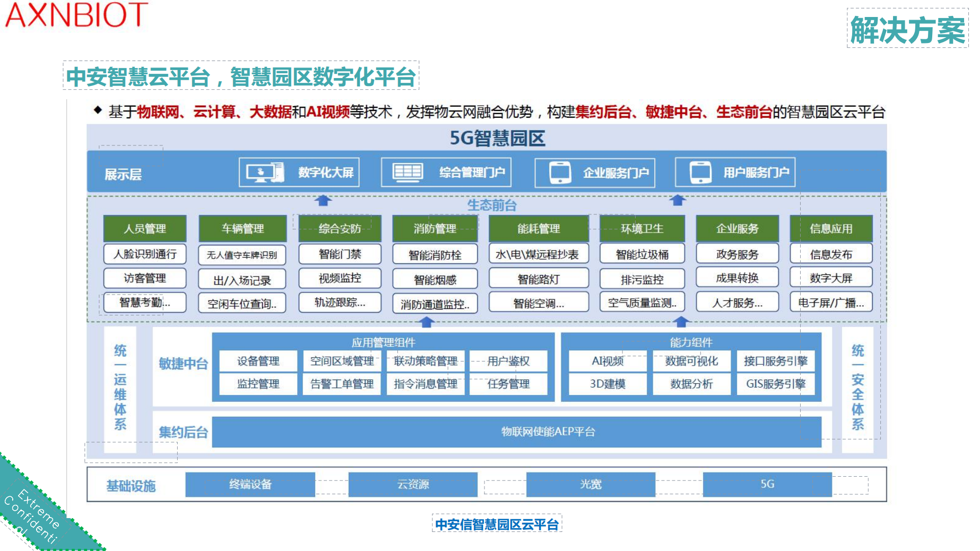Click the 智能路灯 box

[539, 279]
